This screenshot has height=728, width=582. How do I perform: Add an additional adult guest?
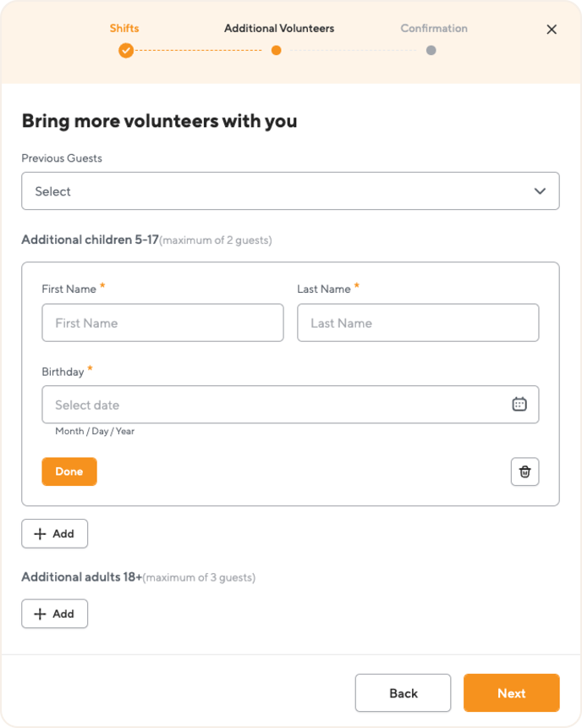pyautogui.click(x=55, y=615)
